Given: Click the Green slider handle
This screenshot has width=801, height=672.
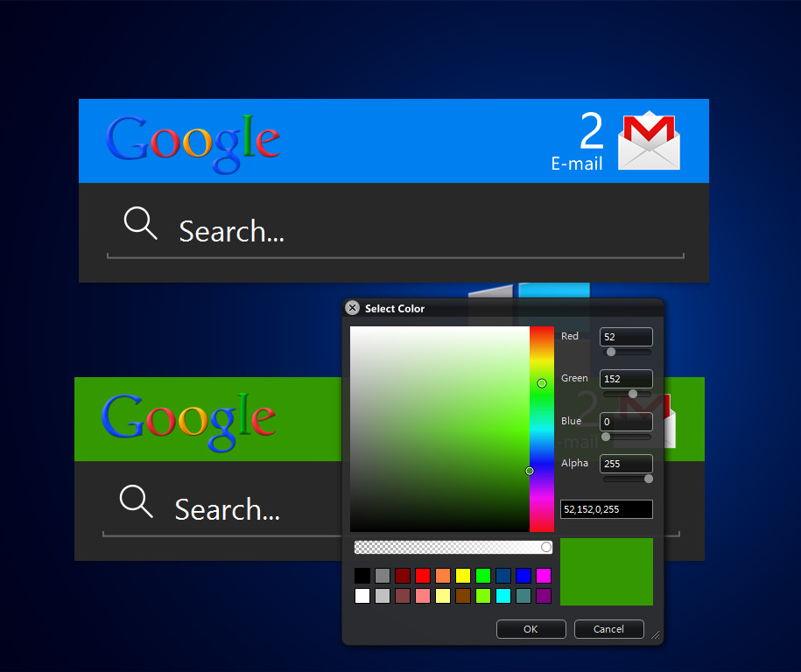Looking at the screenshot, I should (633, 394).
